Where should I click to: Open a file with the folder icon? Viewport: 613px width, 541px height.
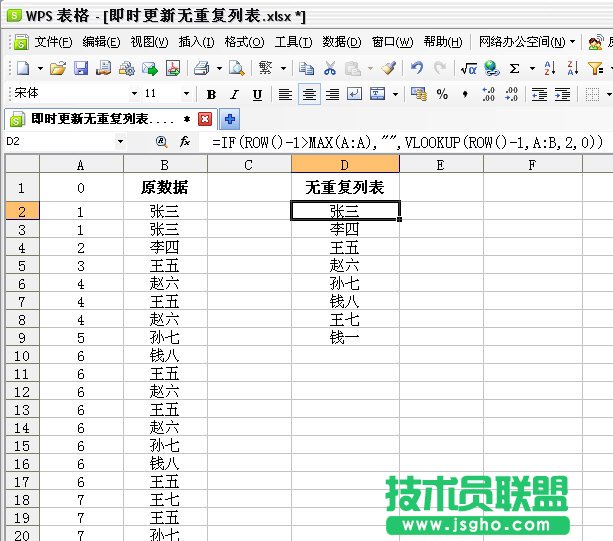[x=58, y=69]
